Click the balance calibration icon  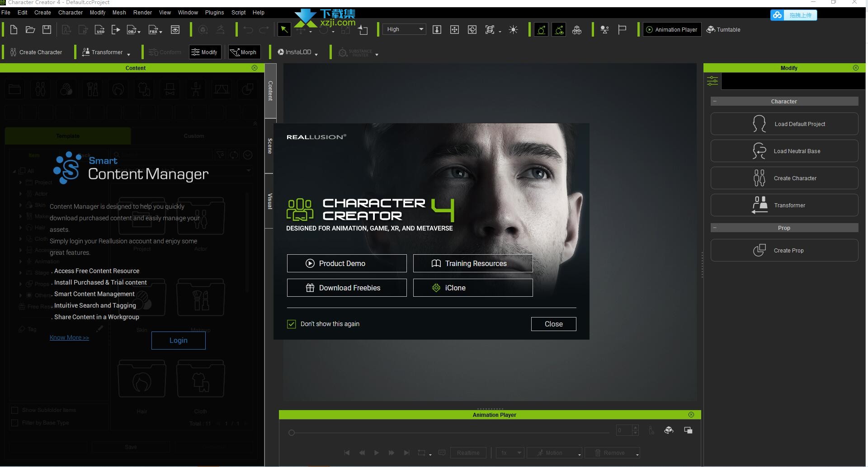(x=604, y=30)
